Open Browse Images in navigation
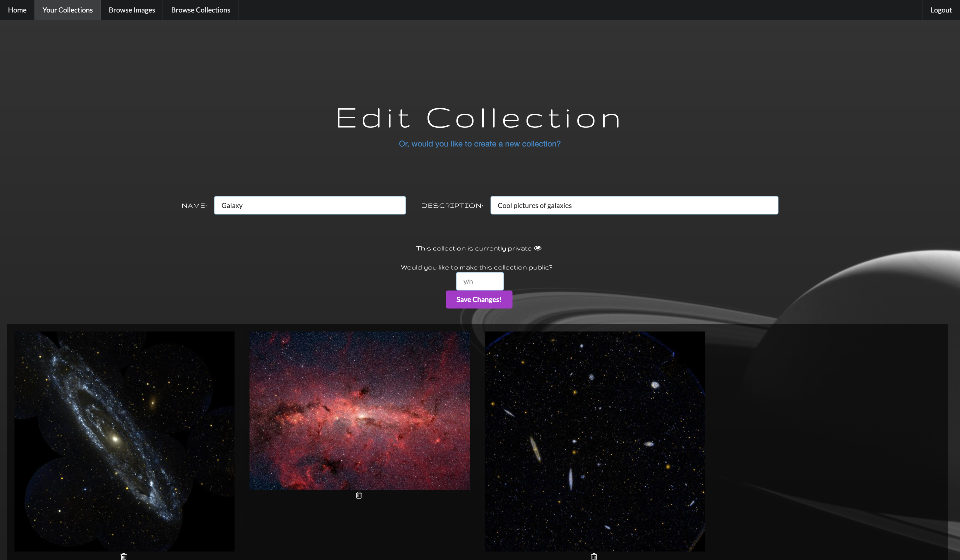960x560 pixels. pos(132,10)
